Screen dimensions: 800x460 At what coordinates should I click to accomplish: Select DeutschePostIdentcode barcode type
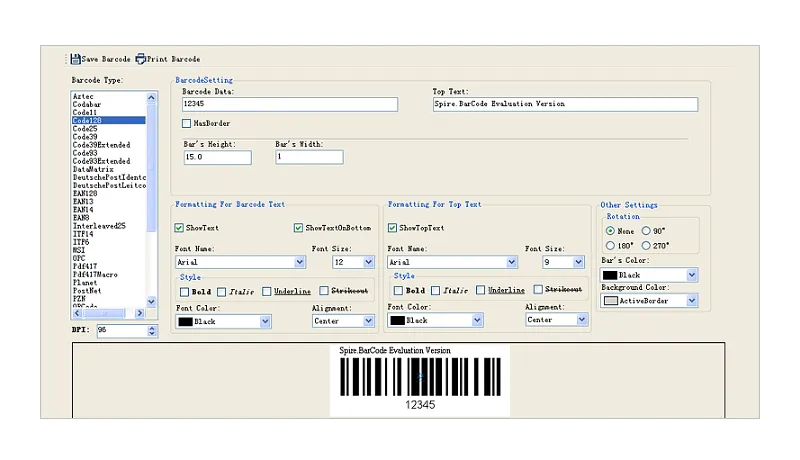click(x=109, y=177)
